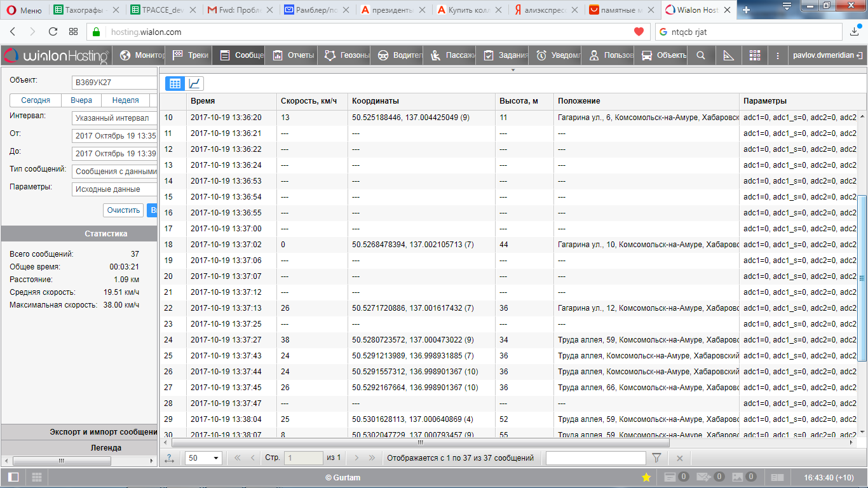Expand the 'Исходные данные' parameters dropdown
This screenshot has width=868, height=488.
coord(114,189)
